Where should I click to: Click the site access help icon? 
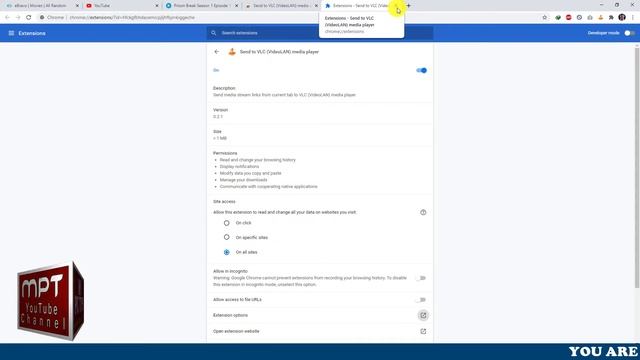[423, 212]
